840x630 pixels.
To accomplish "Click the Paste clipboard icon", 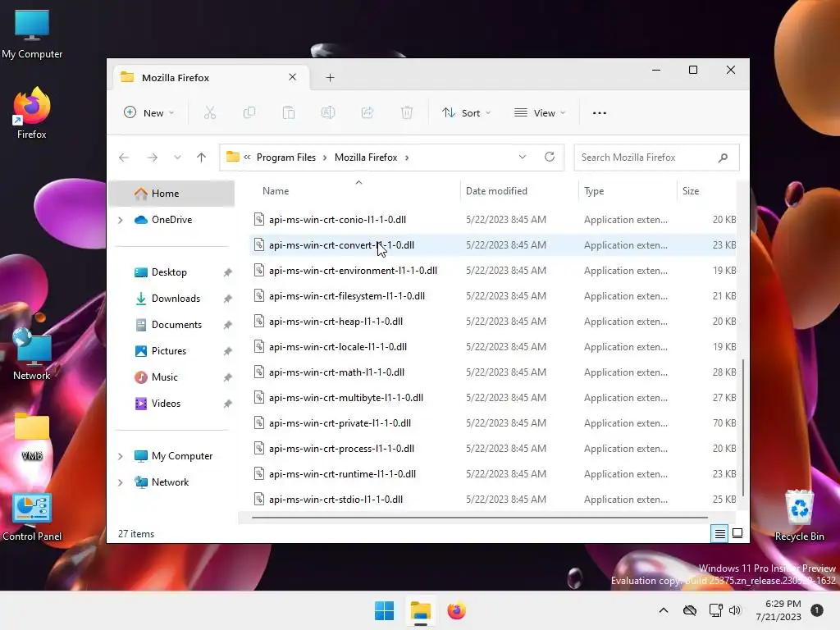I will pos(289,113).
